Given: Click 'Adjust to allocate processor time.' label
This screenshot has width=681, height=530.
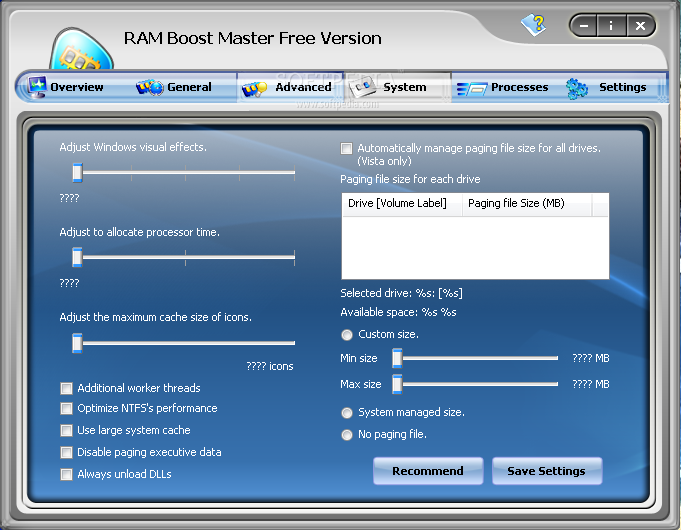Looking at the screenshot, I should point(139,232).
